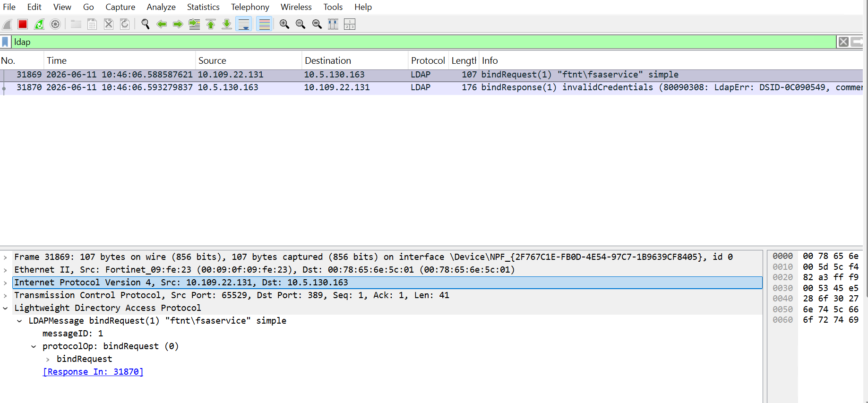Screen dimensions: 868x403
Task: Open the Analyze menu
Action: tap(161, 7)
